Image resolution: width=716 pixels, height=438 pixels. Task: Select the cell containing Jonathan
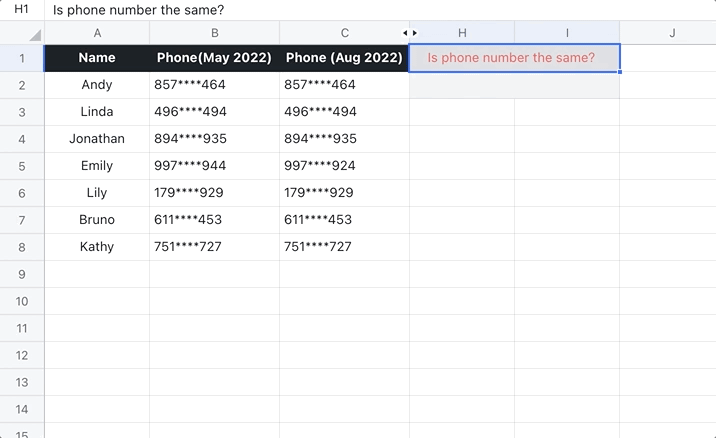[x=97, y=139]
